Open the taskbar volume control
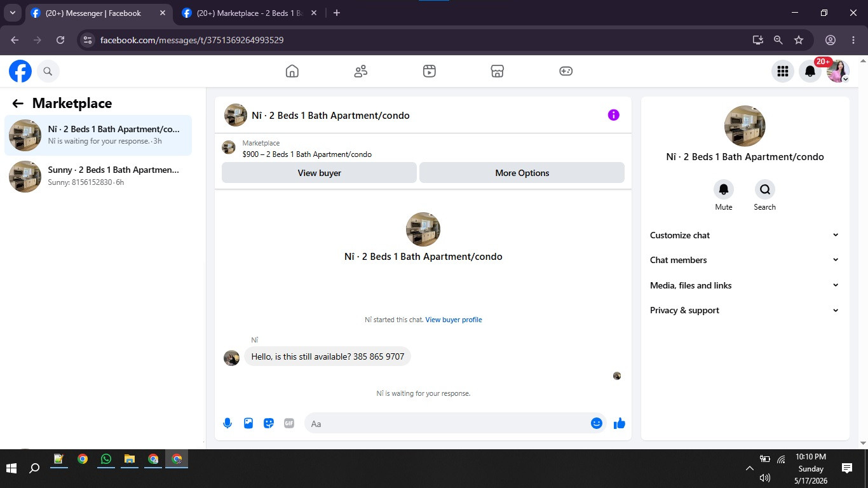 click(x=765, y=477)
